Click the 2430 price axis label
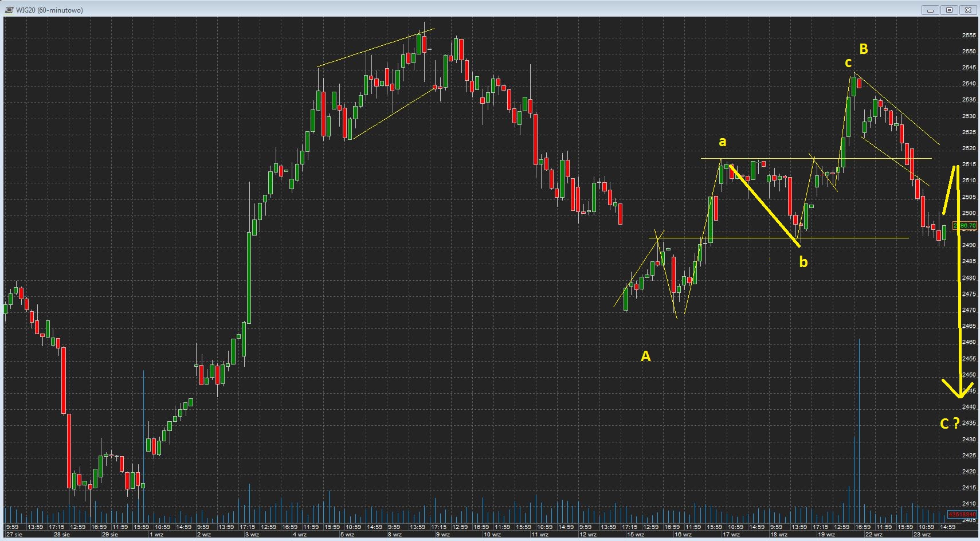This screenshot has height=541, width=980. point(969,440)
